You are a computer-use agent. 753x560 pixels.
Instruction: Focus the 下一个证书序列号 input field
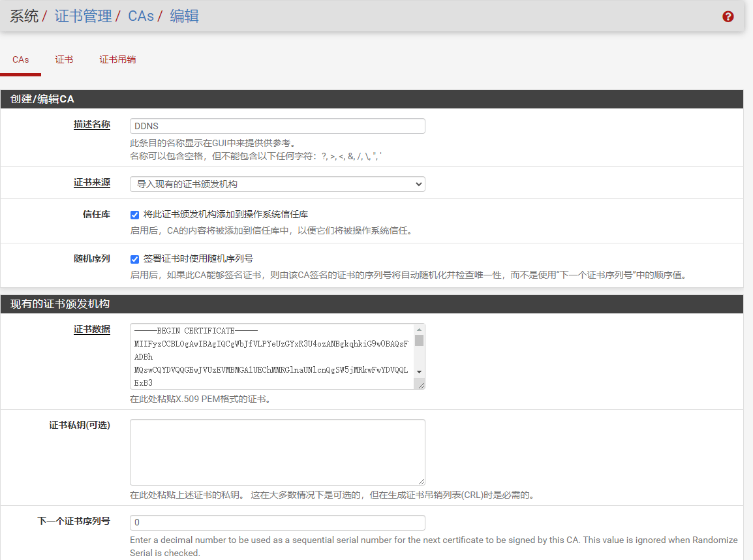(x=277, y=523)
